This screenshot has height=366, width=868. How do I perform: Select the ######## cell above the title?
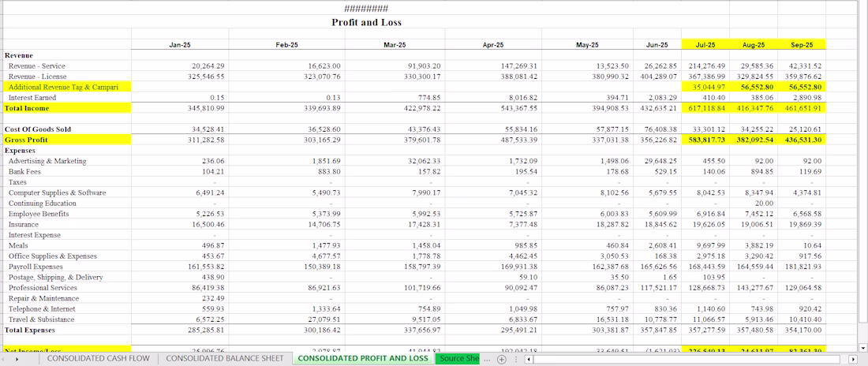click(x=366, y=9)
